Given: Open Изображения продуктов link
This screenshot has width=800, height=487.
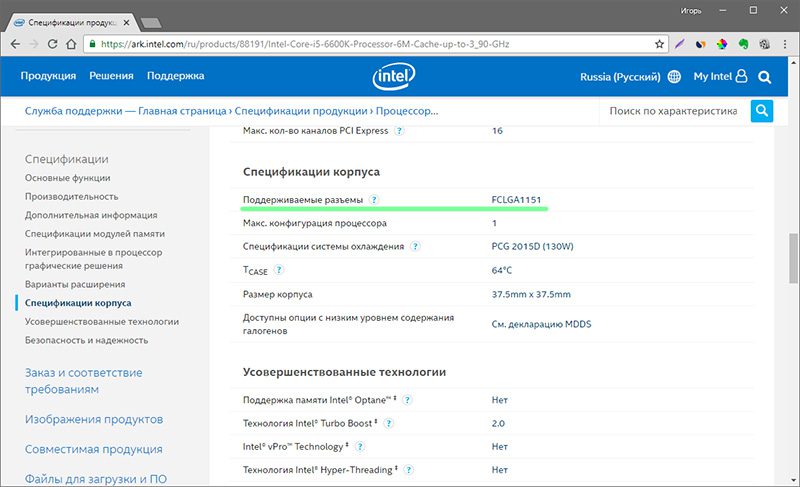Looking at the screenshot, I should click(94, 419).
